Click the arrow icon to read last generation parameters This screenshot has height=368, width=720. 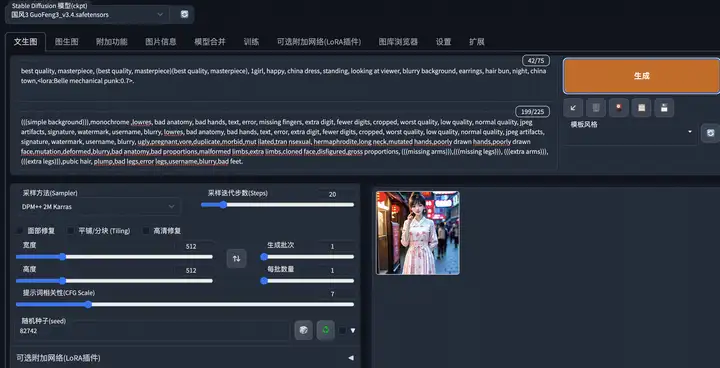(573, 108)
